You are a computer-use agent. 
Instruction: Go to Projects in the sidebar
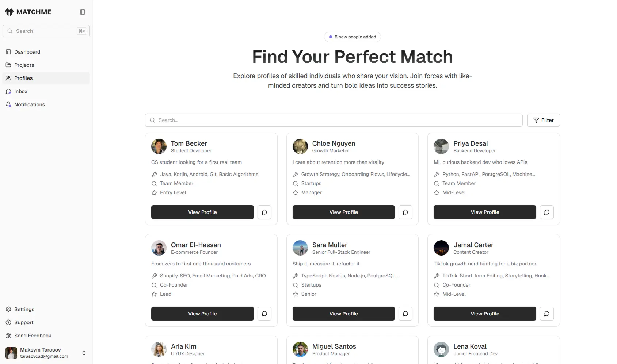coord(24,65)
